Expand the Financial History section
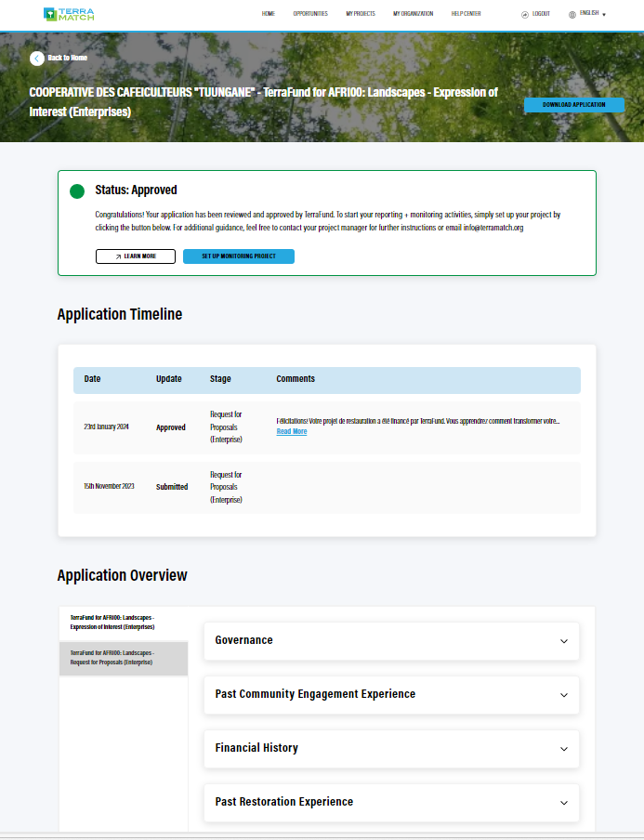 [x=391, y=748]
